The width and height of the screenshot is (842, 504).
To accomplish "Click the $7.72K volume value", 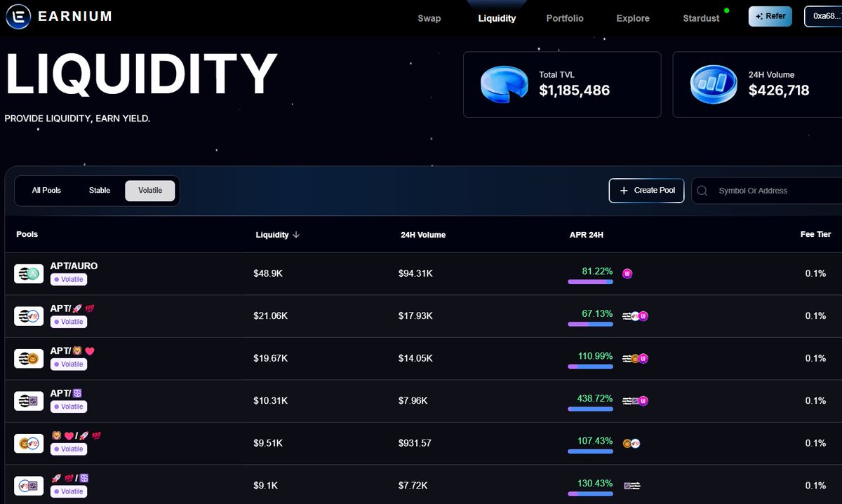I will [x=413, y=485].
